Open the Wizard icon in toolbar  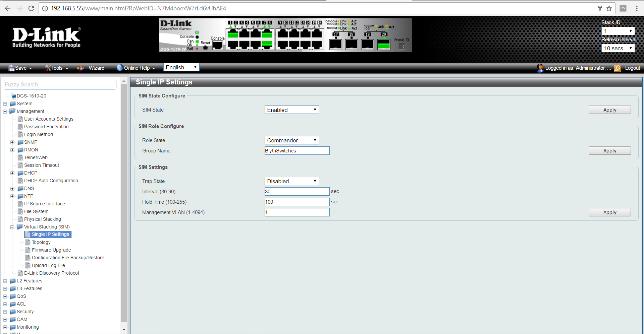pyautogui.click(x=80, y=68)
